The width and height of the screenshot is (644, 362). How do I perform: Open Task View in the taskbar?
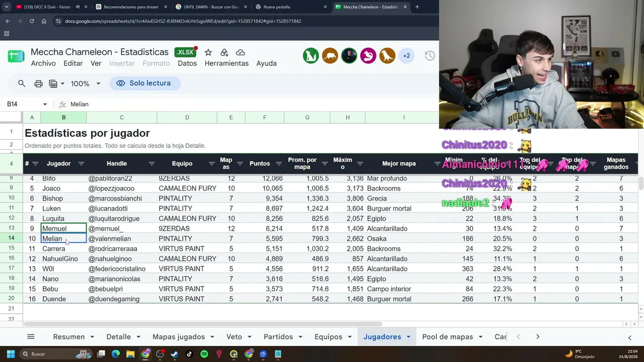(x=101, y=354)
